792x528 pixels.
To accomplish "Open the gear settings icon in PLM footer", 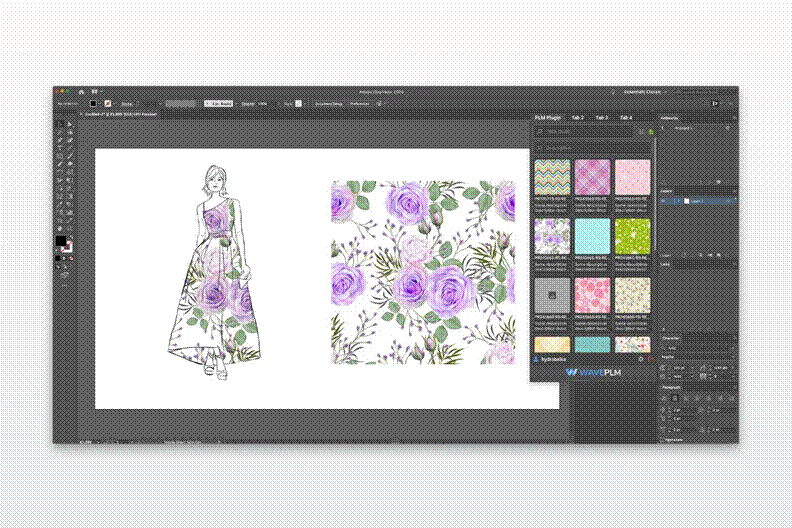I will [x=641, y=359].
